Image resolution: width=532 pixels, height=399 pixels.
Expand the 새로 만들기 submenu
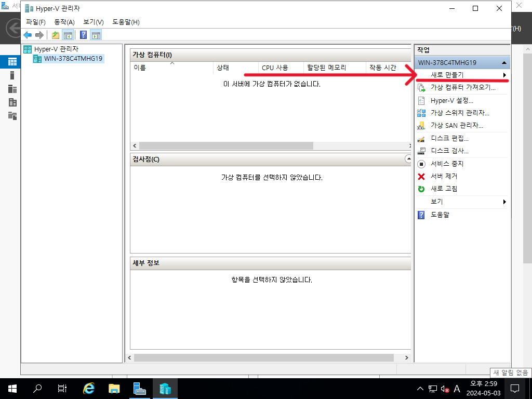pos(462,75)
